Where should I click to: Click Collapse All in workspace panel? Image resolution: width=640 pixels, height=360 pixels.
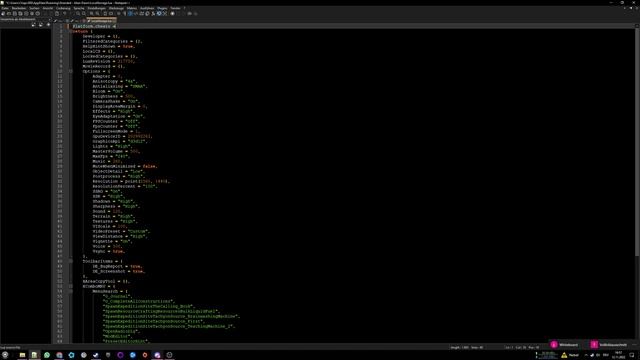coord(41,24)
